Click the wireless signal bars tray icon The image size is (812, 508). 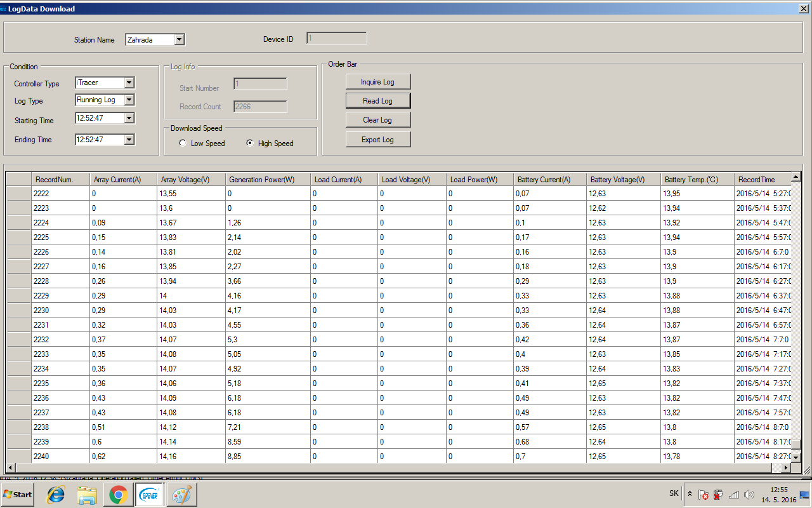pos(734,494)
